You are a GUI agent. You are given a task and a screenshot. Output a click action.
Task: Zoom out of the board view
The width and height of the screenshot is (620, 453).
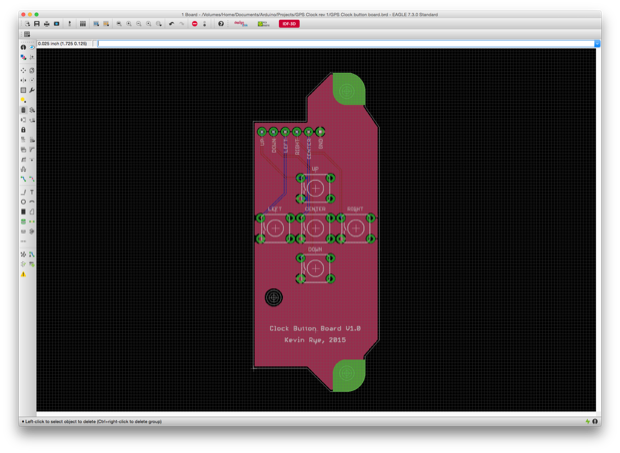coord(139,24)
